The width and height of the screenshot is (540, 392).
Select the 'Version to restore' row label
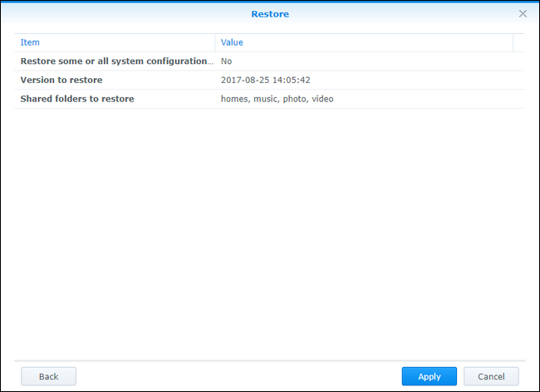61,80
